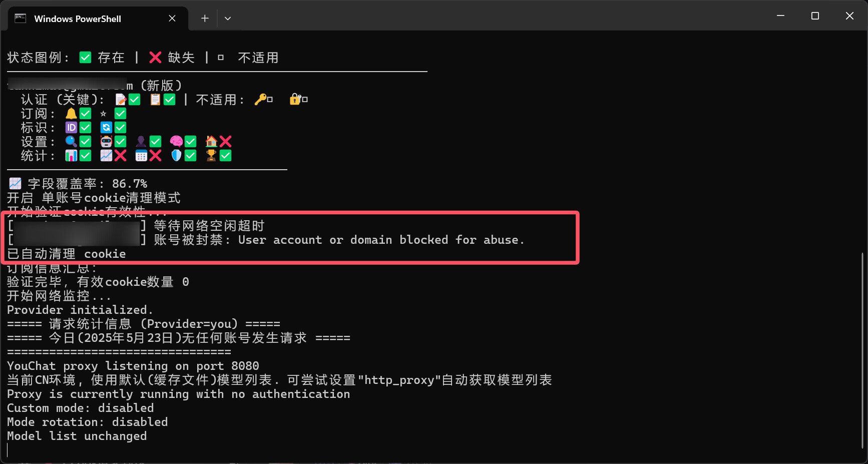Click the magnifying glass icon in the 设置 row

(x=72, y=142)
